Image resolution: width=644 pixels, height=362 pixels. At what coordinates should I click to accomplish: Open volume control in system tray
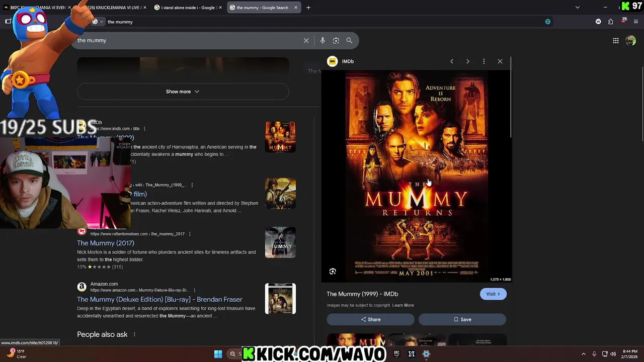pos(613,354)
